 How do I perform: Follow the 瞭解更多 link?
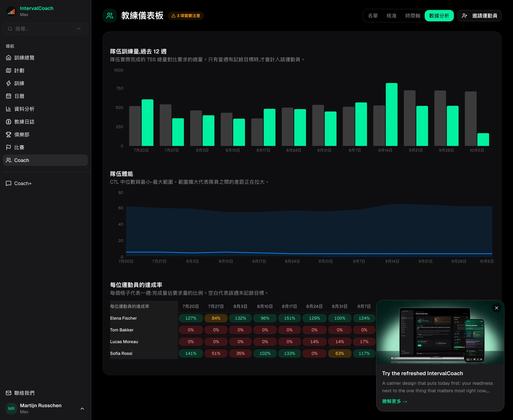click(x=395, y=401)
